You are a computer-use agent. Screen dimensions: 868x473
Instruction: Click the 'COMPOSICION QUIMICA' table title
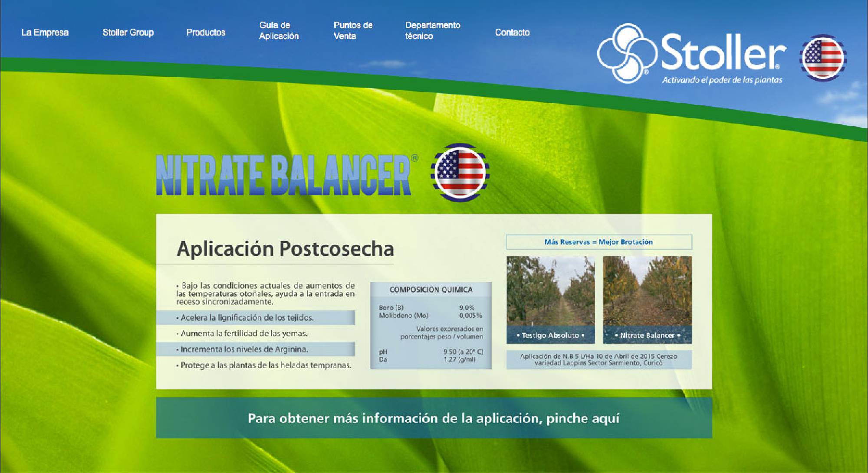(x=431, y=290)
